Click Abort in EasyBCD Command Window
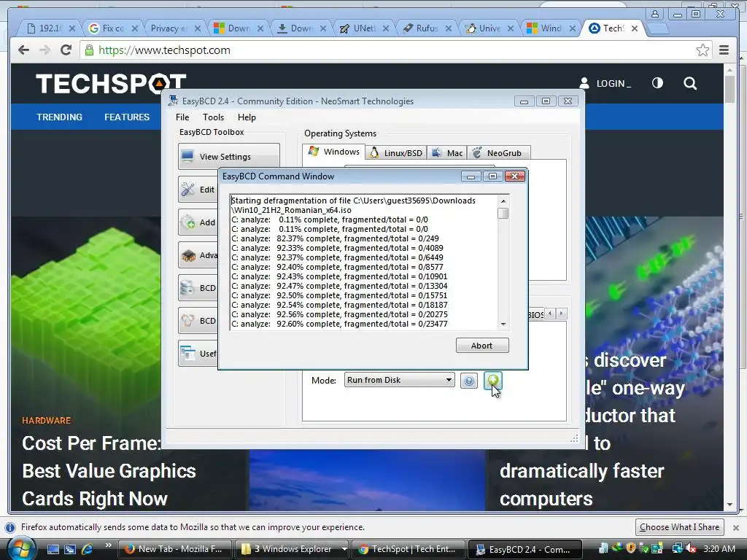The image size is (747, 560). click(x=482, y=346)
